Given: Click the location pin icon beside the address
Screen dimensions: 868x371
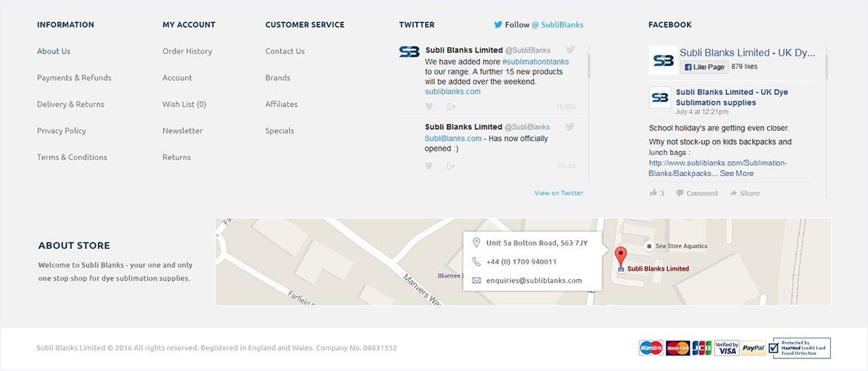Looking at the screenshot, I should (476, 243).
